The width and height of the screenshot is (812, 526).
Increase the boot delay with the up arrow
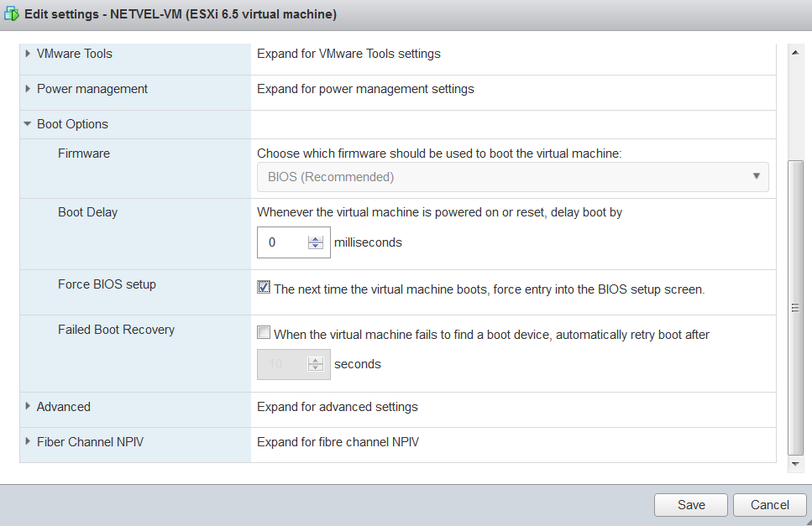tap(316, 238)
